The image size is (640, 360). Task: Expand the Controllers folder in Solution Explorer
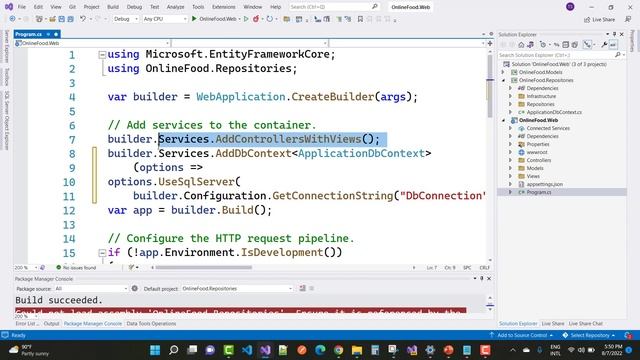tap(510, 160)
